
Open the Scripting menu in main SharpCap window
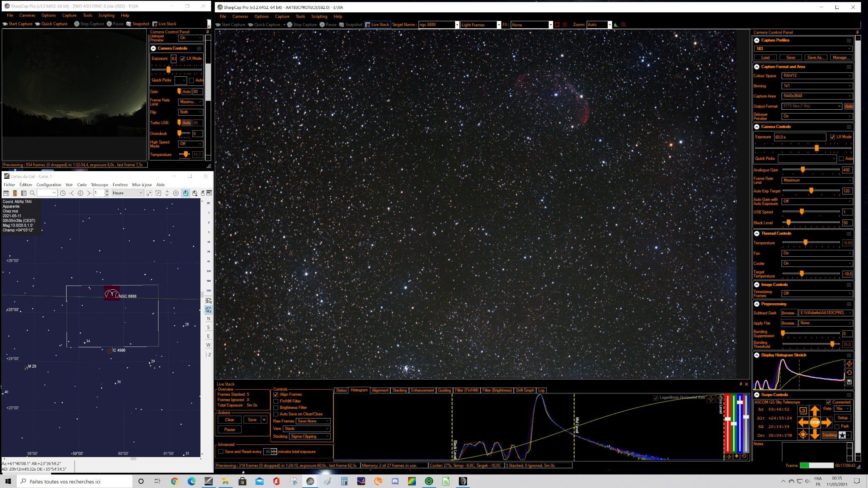click(319, 17)
